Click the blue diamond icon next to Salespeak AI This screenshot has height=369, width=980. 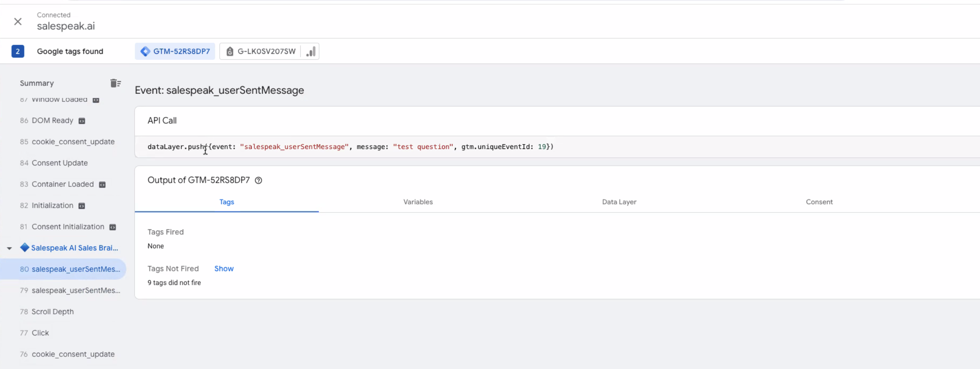pos(24,247)
